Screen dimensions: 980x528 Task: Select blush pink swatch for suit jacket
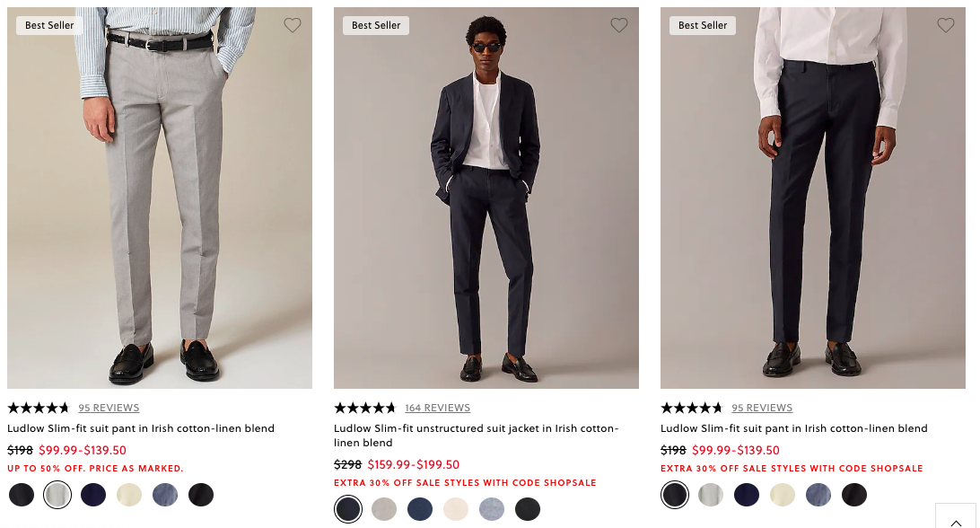456,509
